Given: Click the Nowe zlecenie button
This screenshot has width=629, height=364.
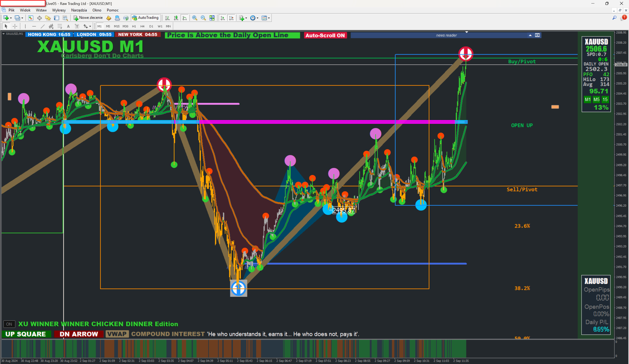Looking at the screenshot, I should pos(88,18).
